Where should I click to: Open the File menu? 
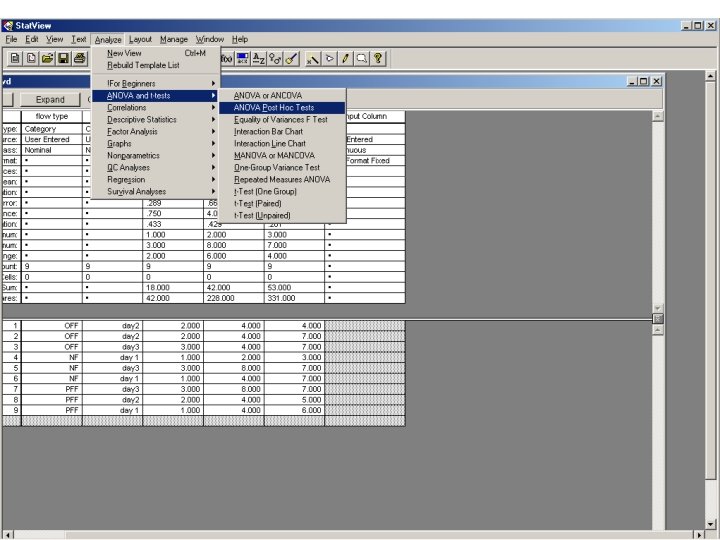[11, 39]
